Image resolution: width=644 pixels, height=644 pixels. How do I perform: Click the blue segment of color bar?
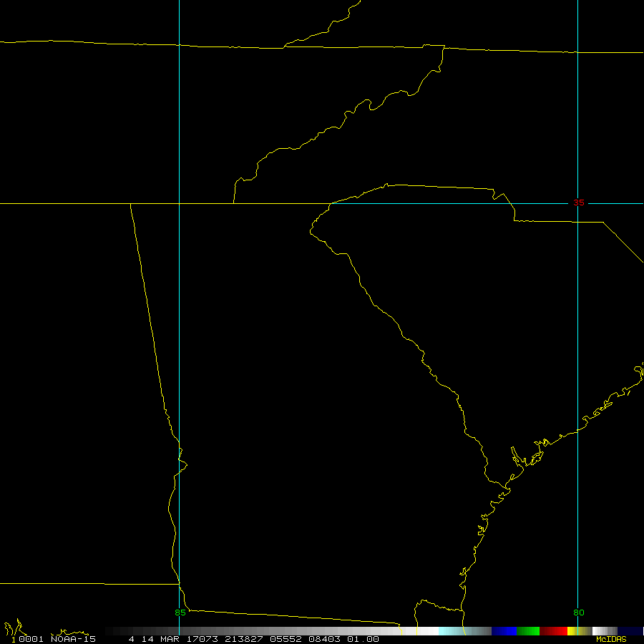tap(504, 631)
